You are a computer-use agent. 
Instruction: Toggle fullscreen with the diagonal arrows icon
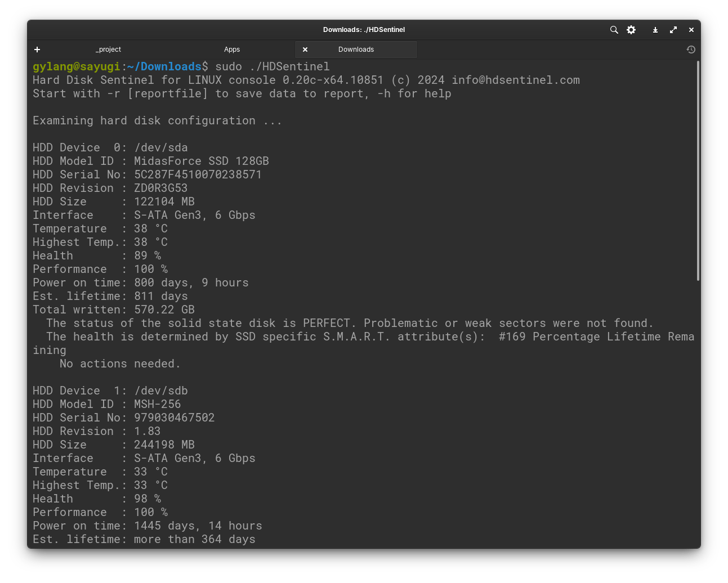tap(673, 30)
